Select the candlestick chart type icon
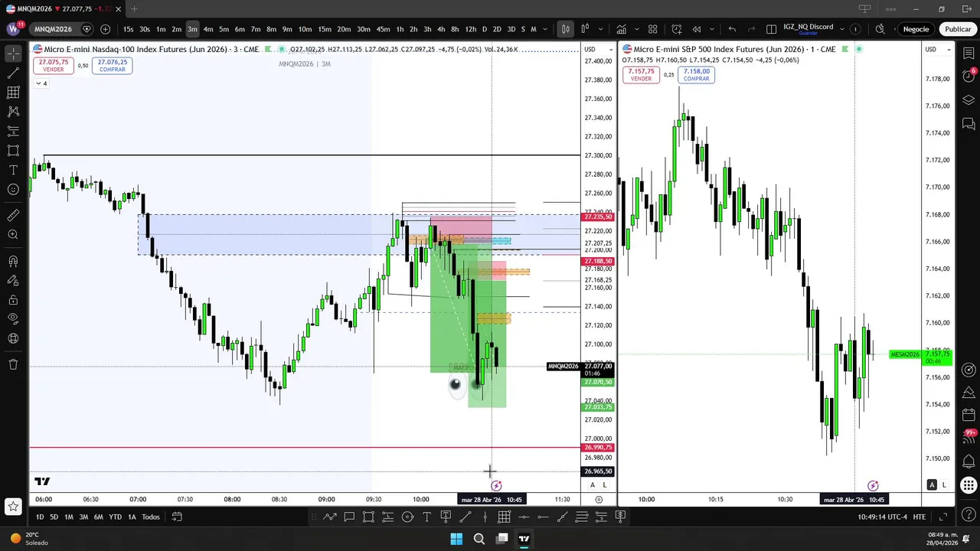The height and width of the screenshot is (551, 980). 565,29
